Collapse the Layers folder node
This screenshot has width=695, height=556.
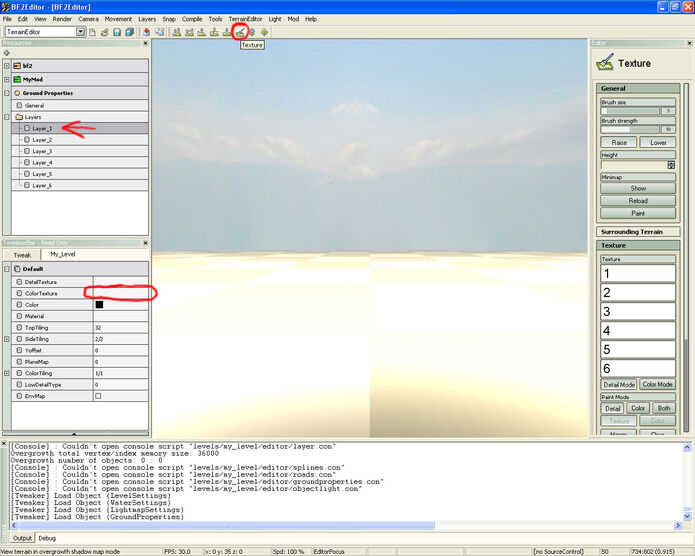7,117
